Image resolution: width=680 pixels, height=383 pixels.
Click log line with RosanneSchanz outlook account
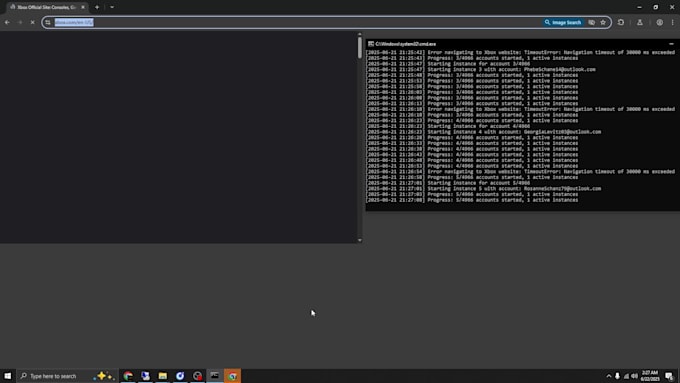pos(484,189)
